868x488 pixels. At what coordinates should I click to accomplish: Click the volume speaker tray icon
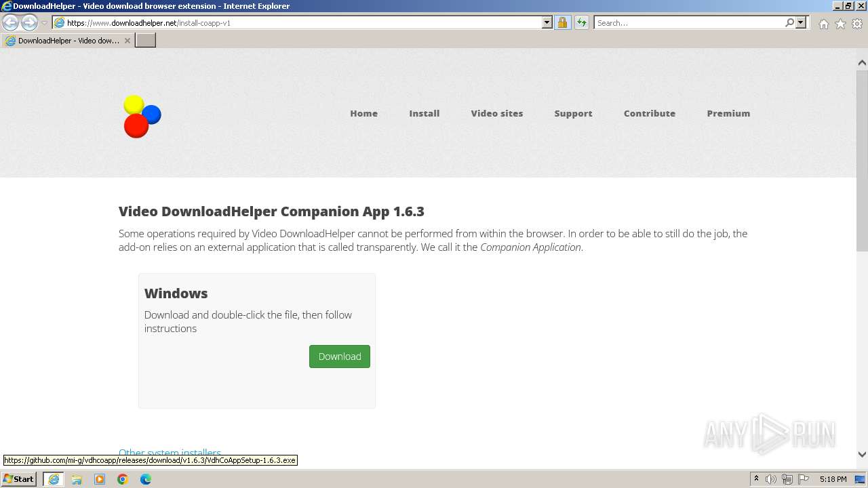[x=771, y=479]
